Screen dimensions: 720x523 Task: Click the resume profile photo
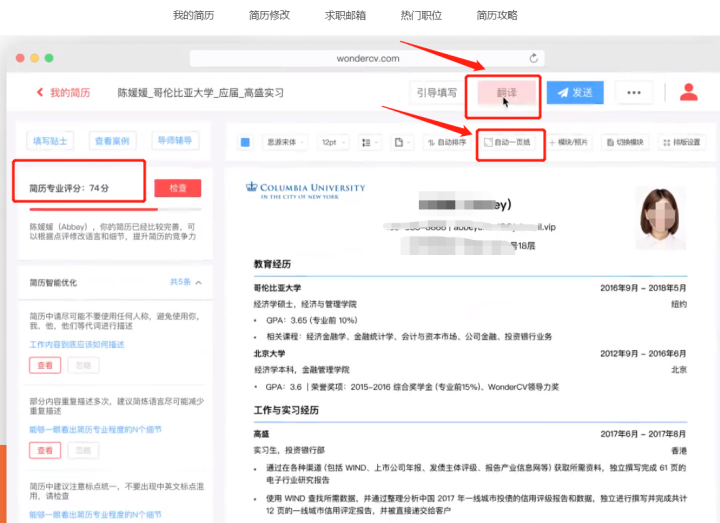point(660,218)
